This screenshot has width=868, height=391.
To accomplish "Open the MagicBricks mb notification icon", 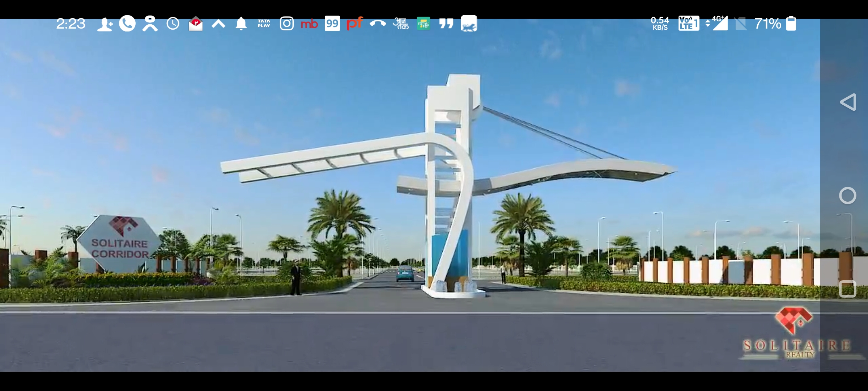I will 309,24.
